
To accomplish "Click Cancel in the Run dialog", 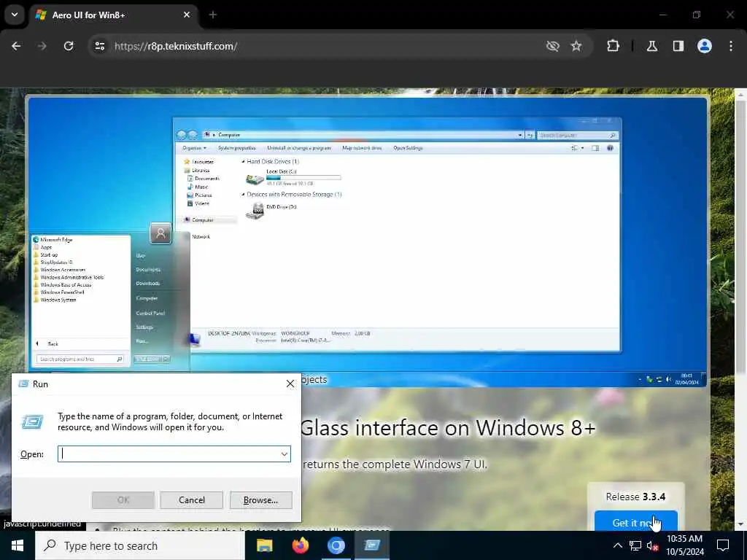I will point(192,500).
